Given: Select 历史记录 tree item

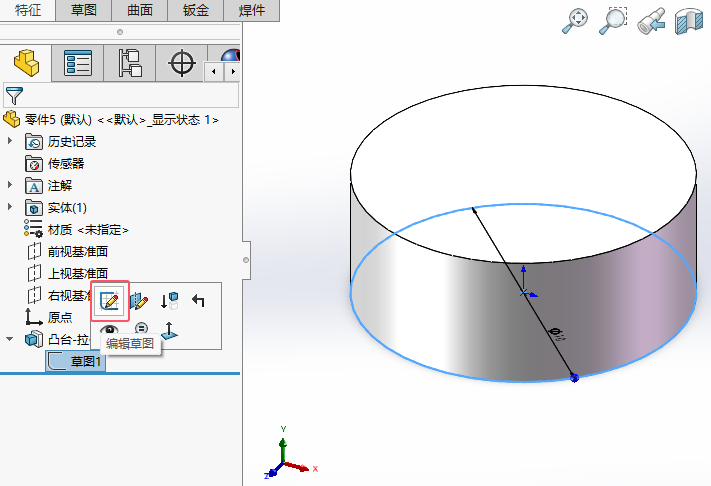Looking at the screenshot, I should pyautogui.click(x=72, y=142).
